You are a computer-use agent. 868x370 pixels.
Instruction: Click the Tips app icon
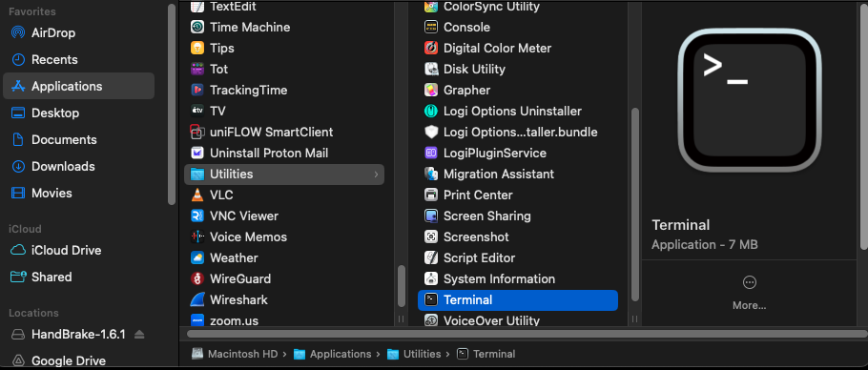(x=197, y=48)
